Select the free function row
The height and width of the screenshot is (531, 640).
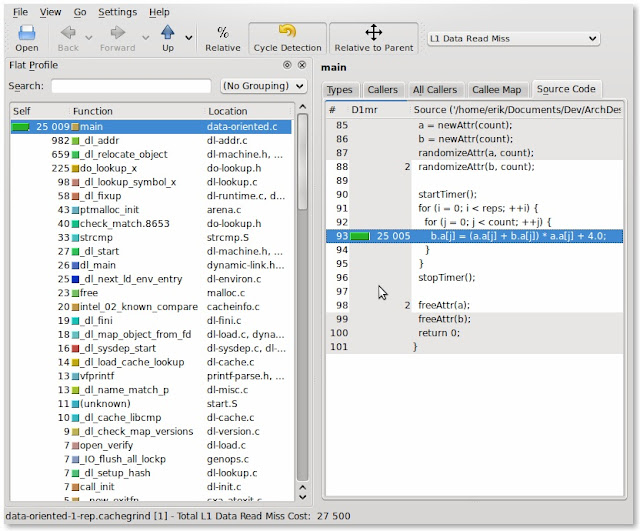(x=151, y=293)
